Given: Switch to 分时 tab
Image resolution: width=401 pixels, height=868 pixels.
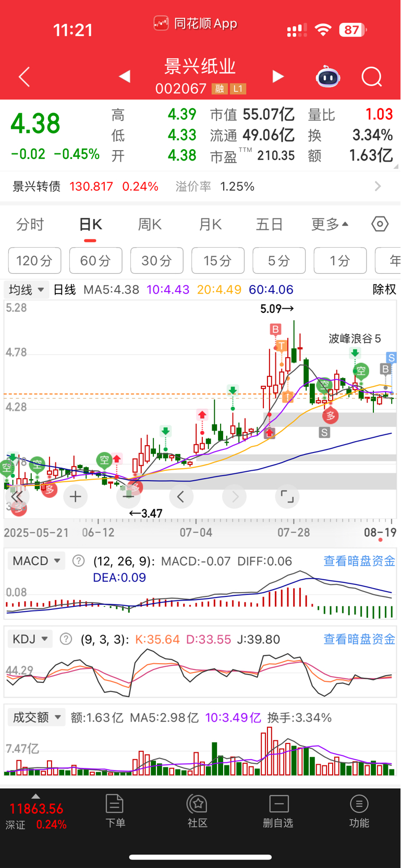Looking at the screenshot, I should [x=30, y=225].
